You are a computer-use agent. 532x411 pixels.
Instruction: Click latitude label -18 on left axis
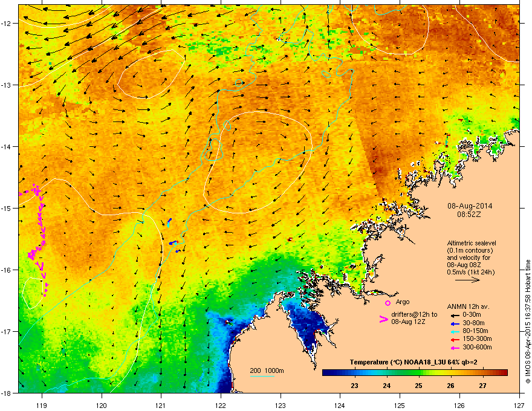(x=7, y=393)
